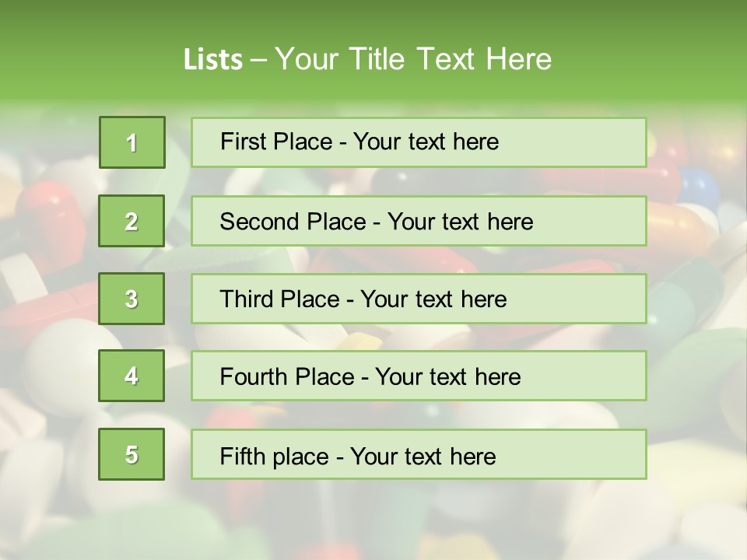The width and height of the screenshot is (747, 560).
Task: Select the bold word Lists in title
Action: tap(213, 59)
